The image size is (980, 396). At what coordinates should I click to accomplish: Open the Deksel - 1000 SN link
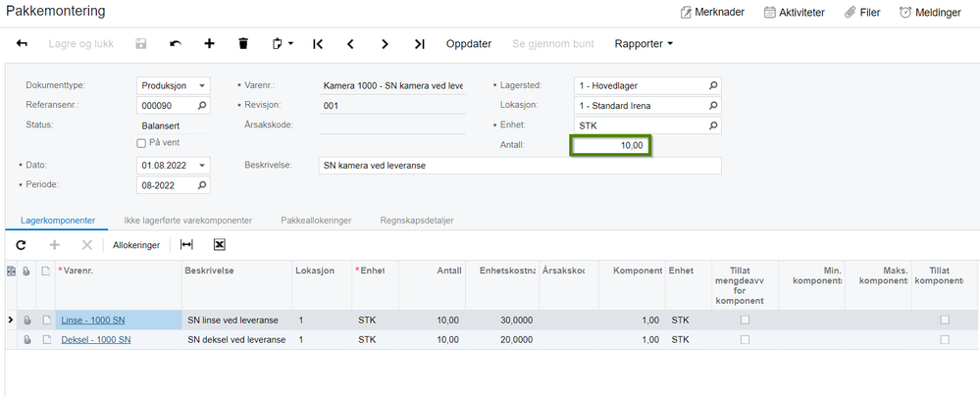95,340
